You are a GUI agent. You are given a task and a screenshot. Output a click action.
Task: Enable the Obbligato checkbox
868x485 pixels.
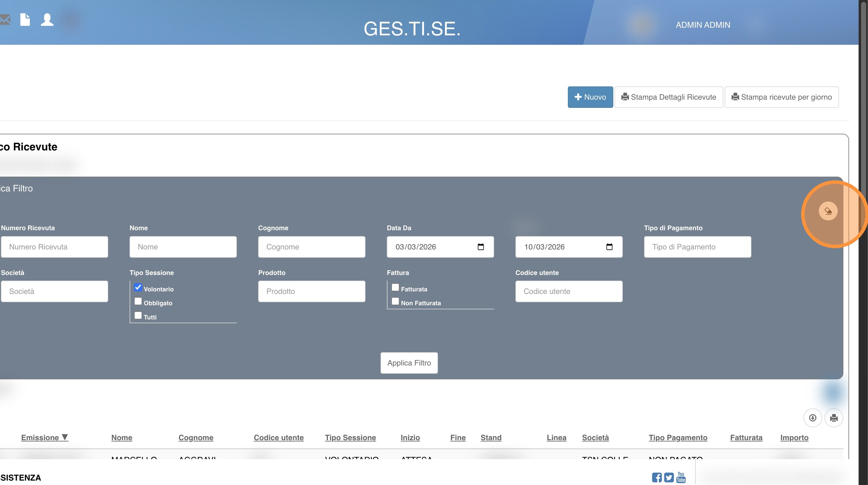[138, 301]
